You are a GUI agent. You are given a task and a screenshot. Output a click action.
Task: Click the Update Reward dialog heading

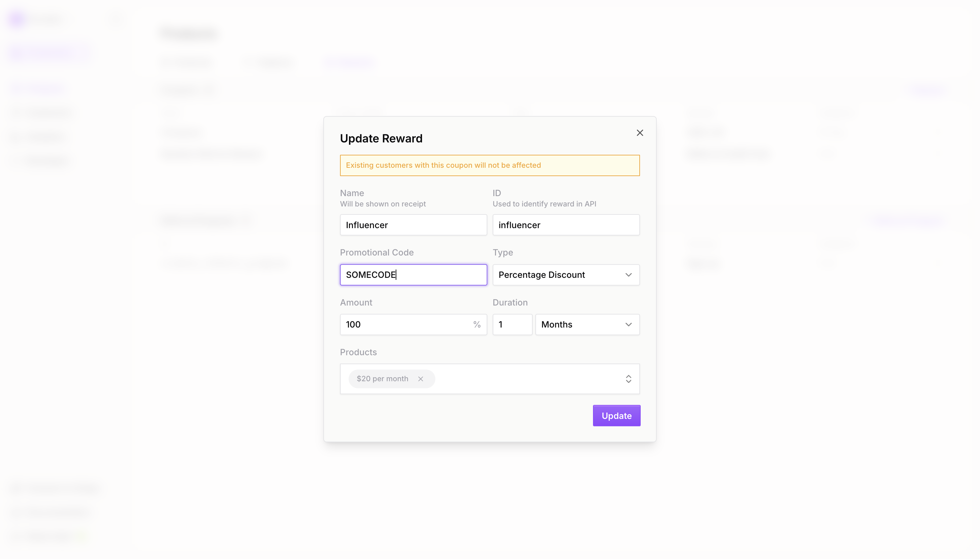381,139
